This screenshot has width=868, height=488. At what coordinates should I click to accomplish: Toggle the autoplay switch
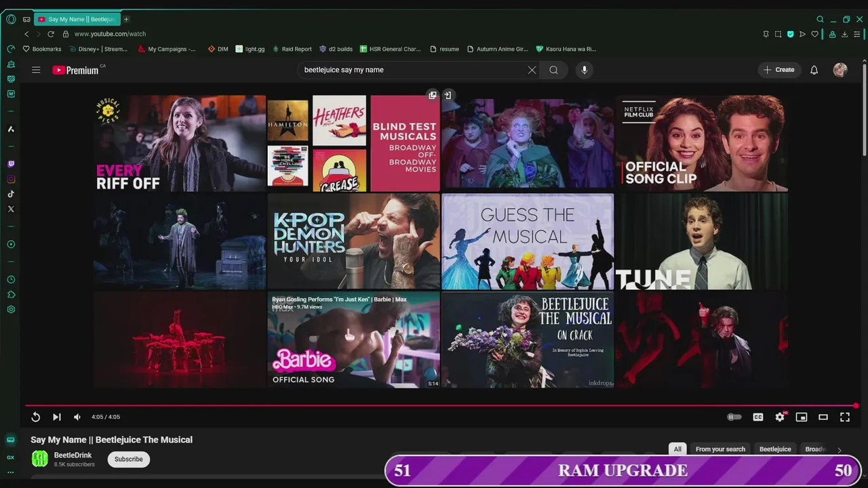pos(734,417)
